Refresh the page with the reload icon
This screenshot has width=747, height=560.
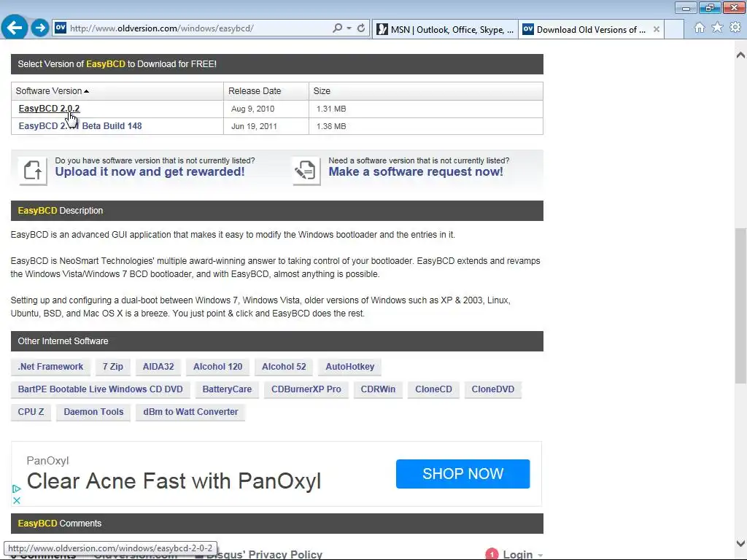[x=362, y=28]
